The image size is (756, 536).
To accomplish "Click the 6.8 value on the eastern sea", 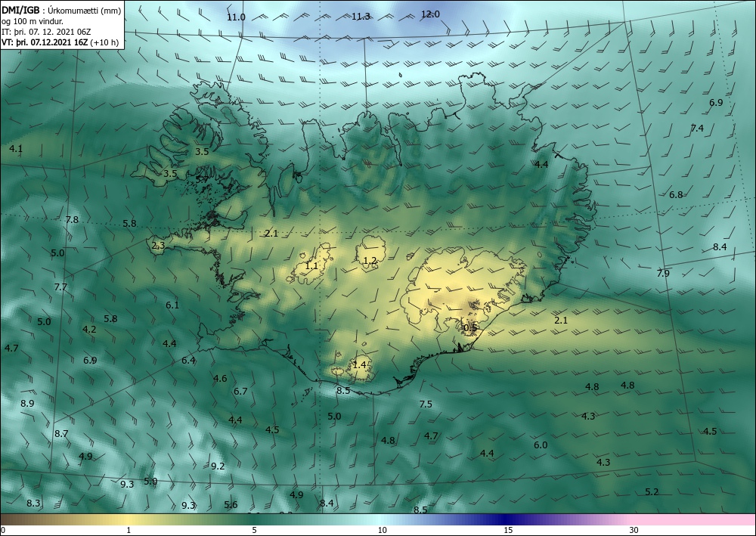I will 676,195.
